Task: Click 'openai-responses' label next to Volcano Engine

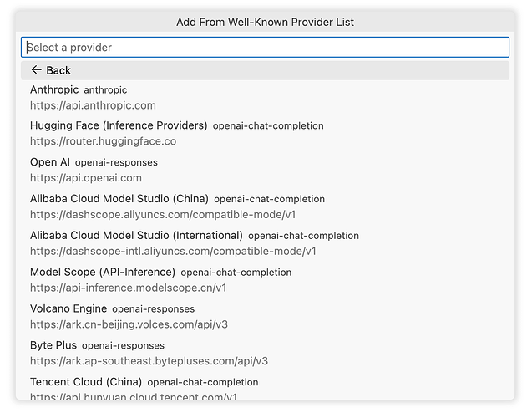Action: 154,309
